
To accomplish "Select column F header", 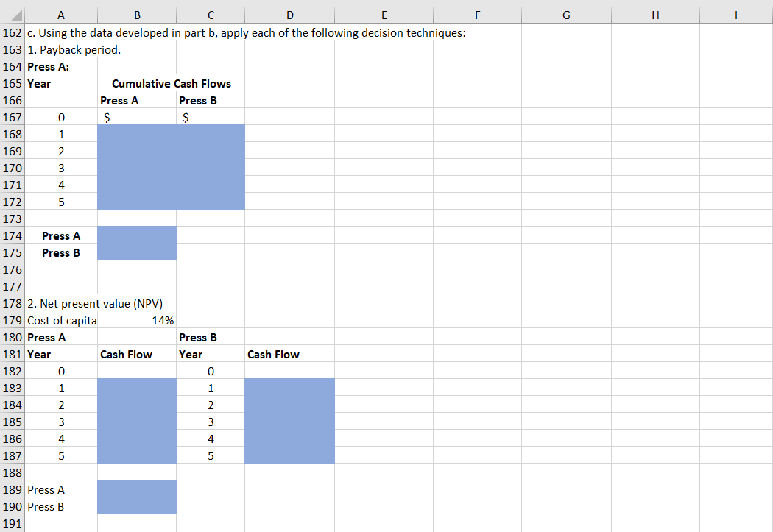I will (477, 15).
